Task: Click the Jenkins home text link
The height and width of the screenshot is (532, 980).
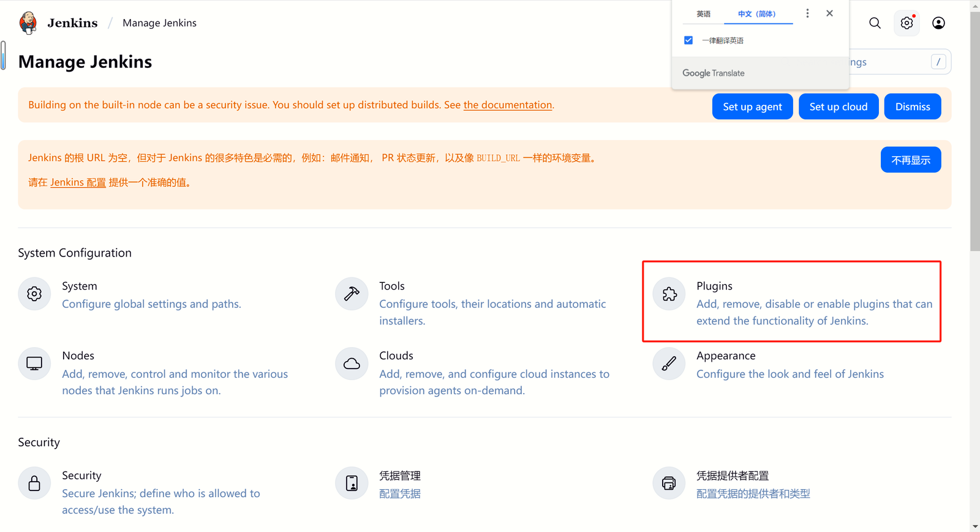Action: [72, 23]
